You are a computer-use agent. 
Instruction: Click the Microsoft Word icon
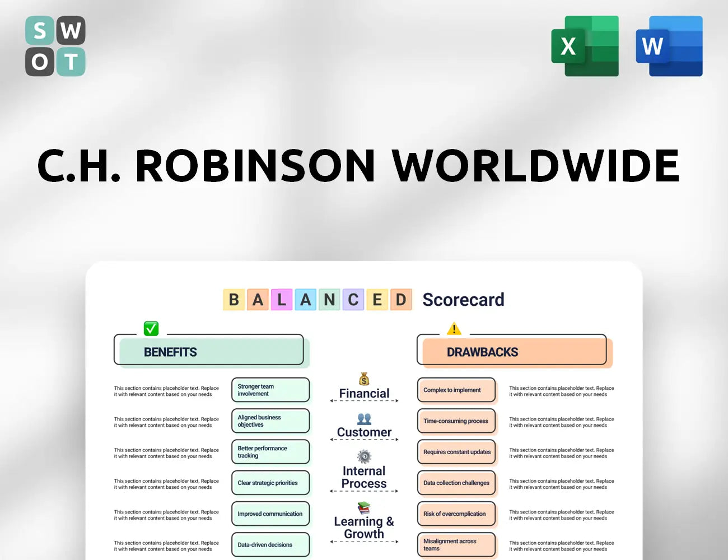pos(669,46)
